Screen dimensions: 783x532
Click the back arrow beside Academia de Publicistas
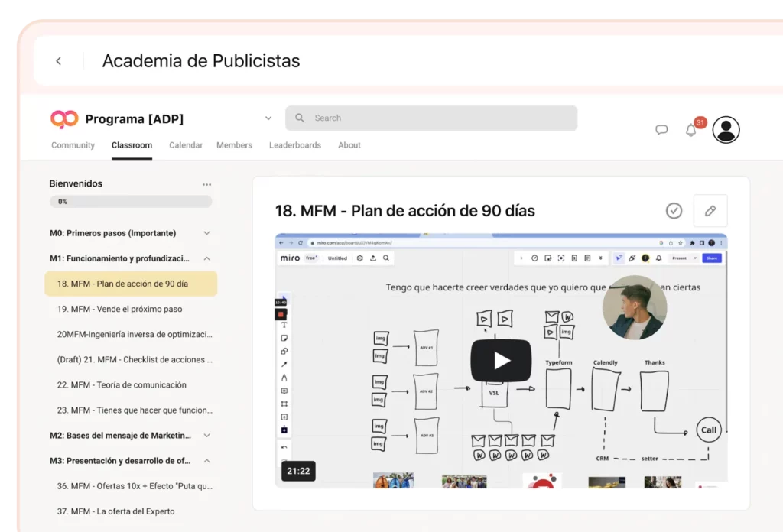click(58, 61)
